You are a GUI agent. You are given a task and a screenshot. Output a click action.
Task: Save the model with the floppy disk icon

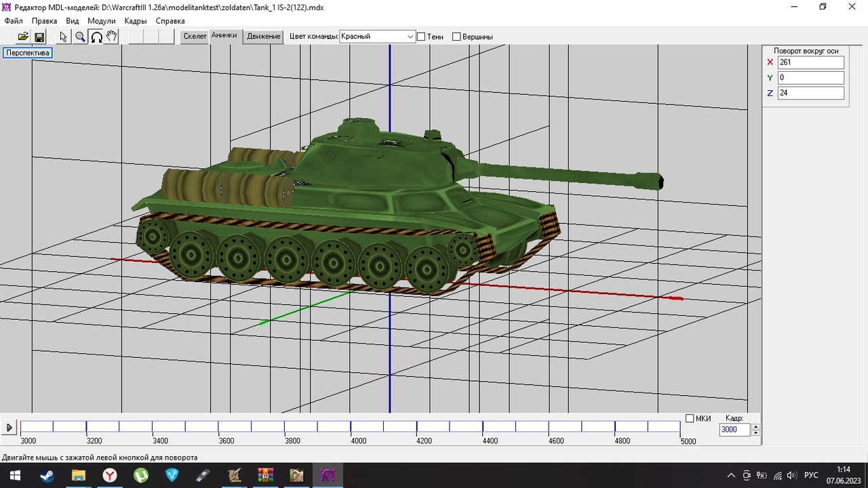click(x=39, y=37)
